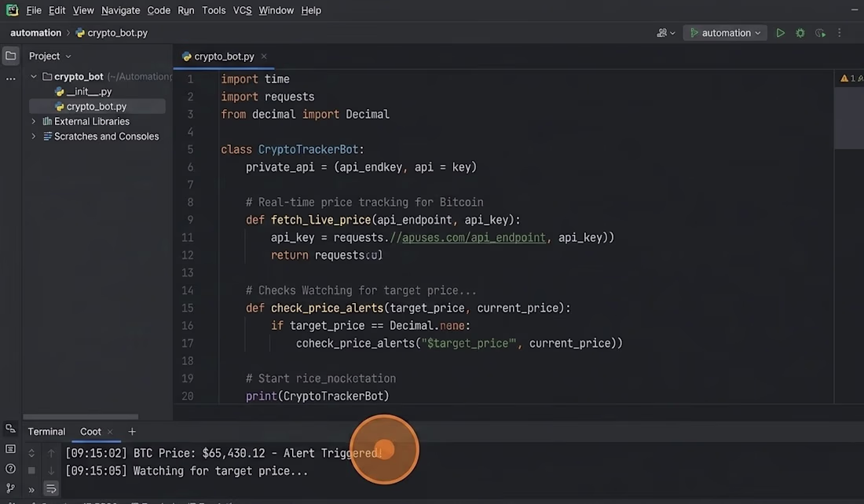The image size is (864, 504).
Task: Click the automation breadcrumb
Action: (x=36, y=32)
